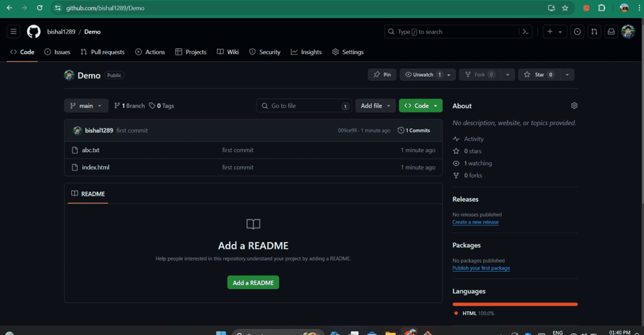Click the browser back arrow

tap(9, 8)
